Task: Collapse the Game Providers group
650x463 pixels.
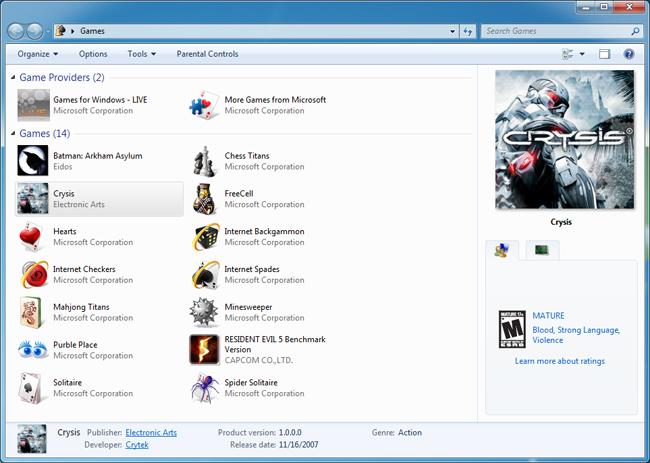Action: pyautogui.click(x=13, y=78)
